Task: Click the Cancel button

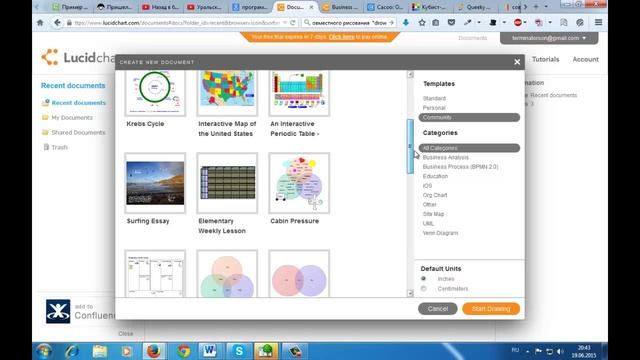Action: [438, 309]
